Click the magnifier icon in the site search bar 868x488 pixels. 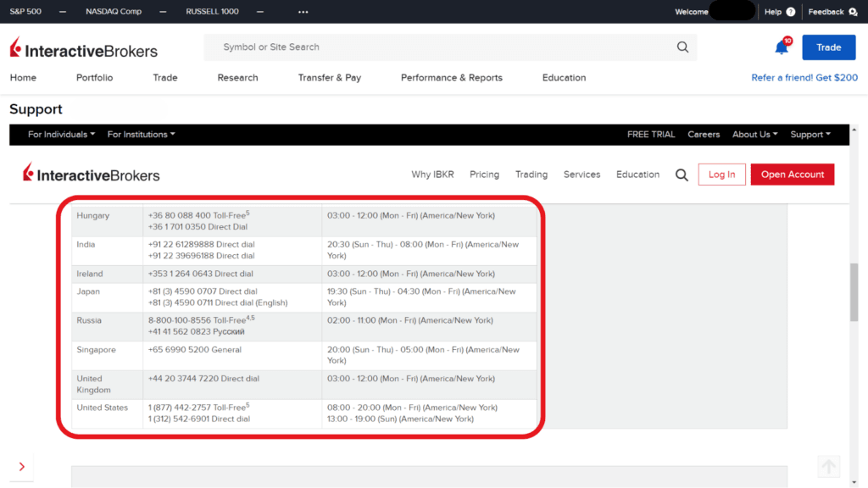click(682, 47)
